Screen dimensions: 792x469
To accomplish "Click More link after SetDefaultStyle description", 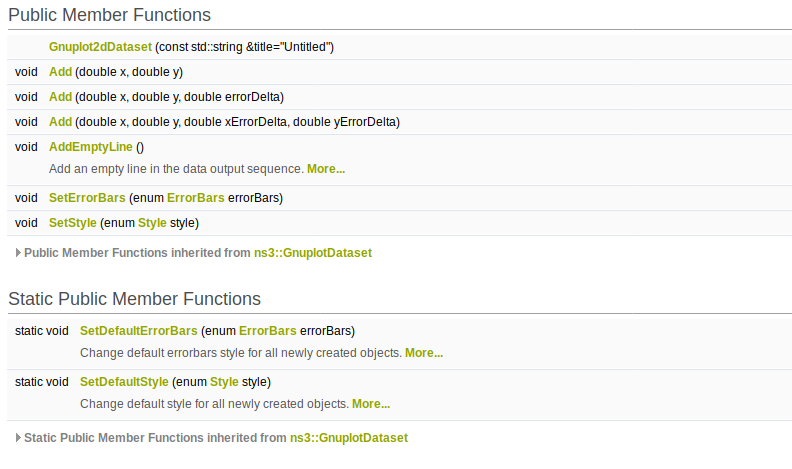I will coord(371,404).
